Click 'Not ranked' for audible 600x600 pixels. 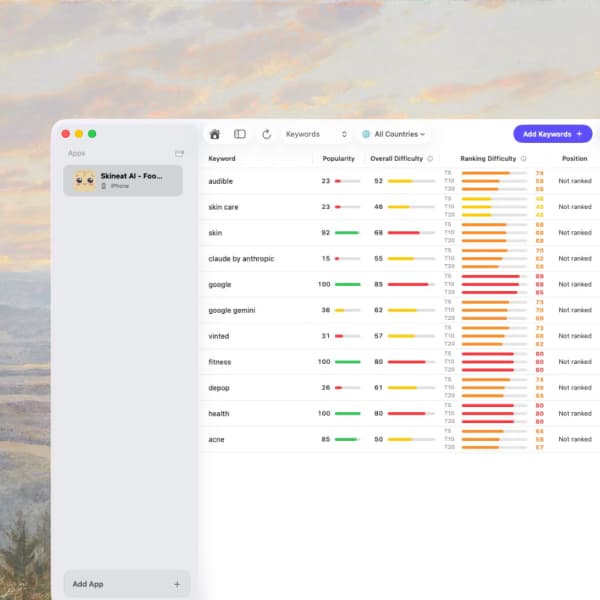575,181
